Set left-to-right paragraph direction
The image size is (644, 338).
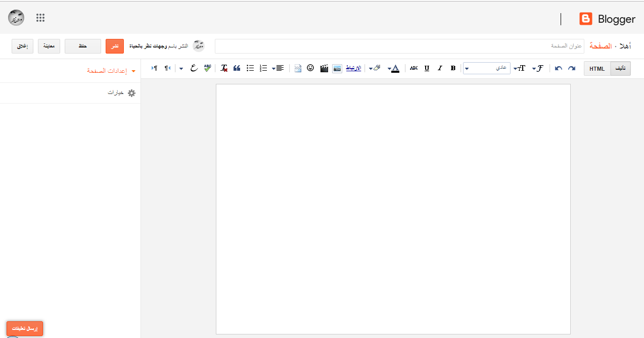coord(155,68)
